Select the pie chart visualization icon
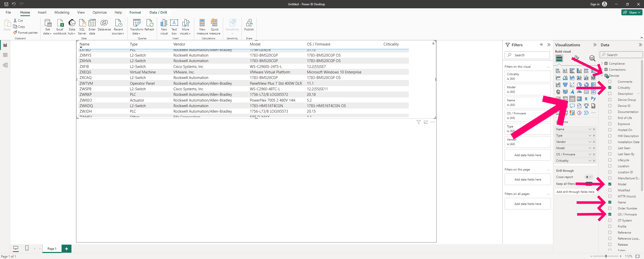Screen dimensions: 644x259 (x=579, y=84)
